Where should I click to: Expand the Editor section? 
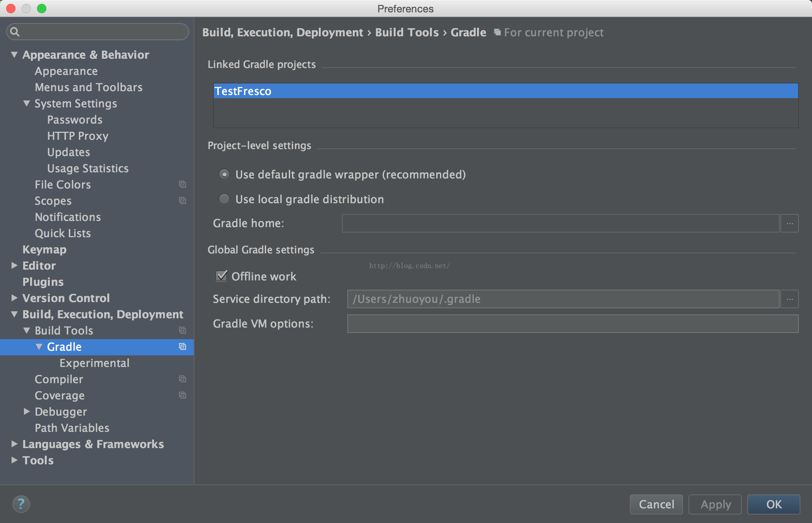14,265
